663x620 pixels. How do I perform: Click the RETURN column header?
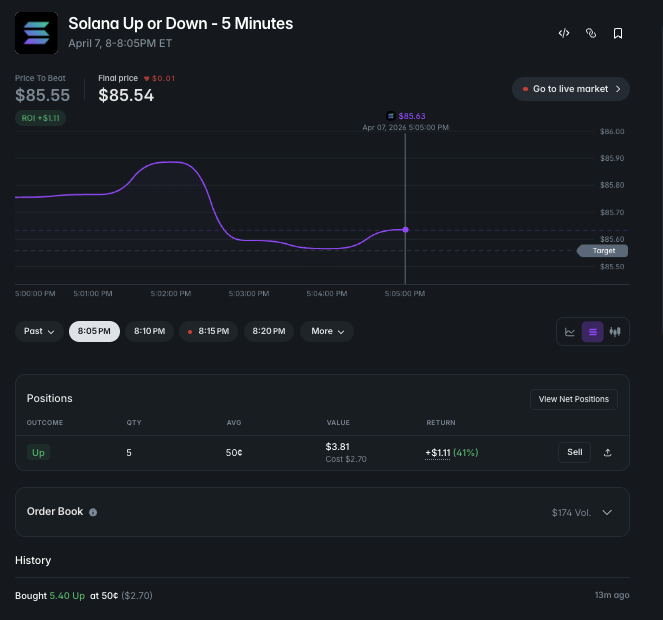point(441,422)
